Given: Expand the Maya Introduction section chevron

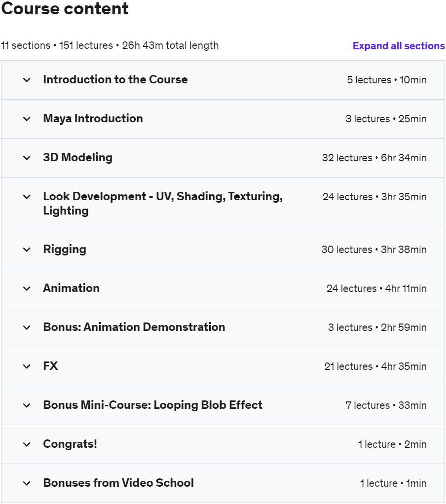Looking at the screenshot, I should pos(27,119).
